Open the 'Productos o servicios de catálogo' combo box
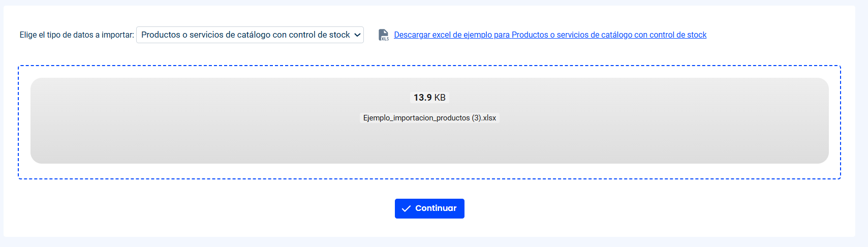 point(250,35)
